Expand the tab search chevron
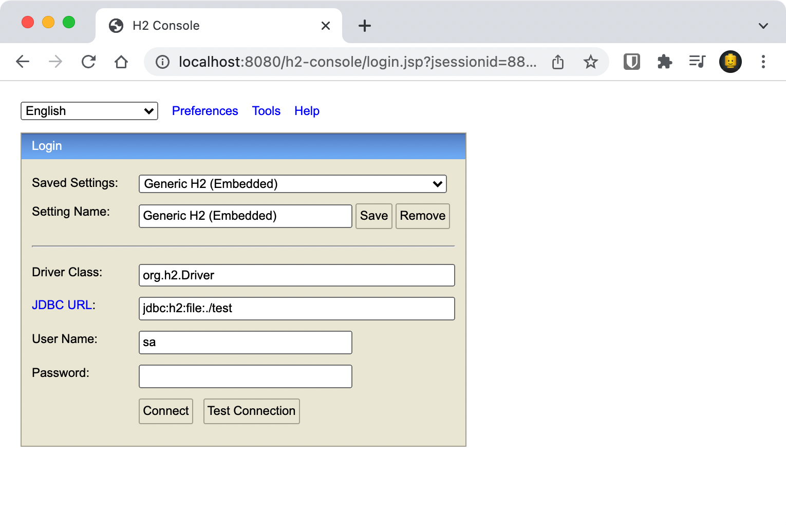 click(763, 26)
